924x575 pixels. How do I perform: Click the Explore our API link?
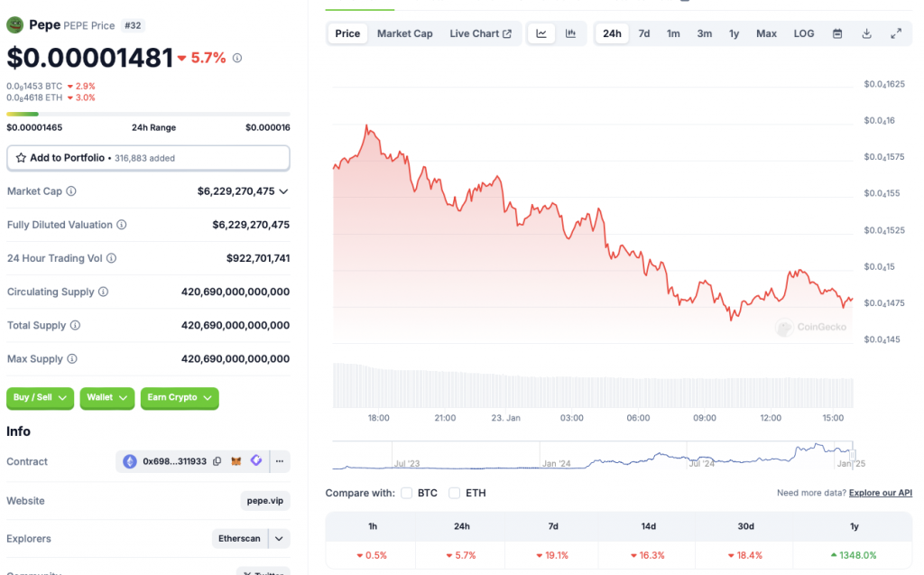click(880, 493)
